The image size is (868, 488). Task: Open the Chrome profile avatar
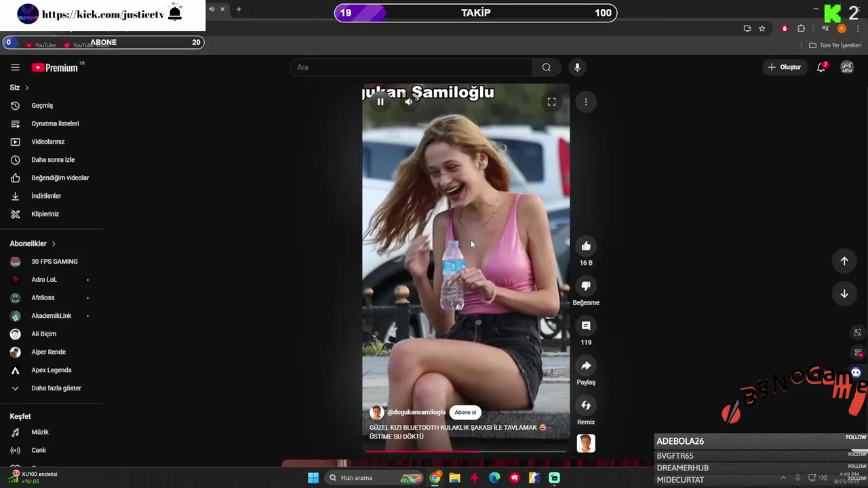point(842,28)
